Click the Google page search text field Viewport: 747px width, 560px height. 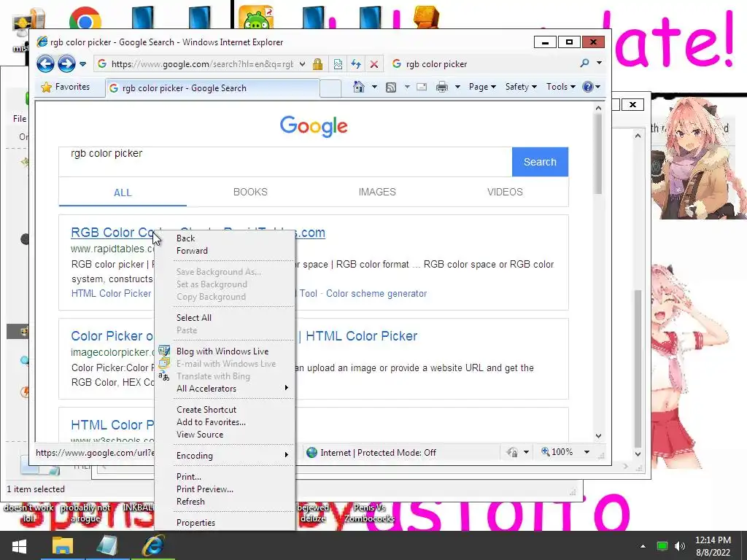[285, 162]
